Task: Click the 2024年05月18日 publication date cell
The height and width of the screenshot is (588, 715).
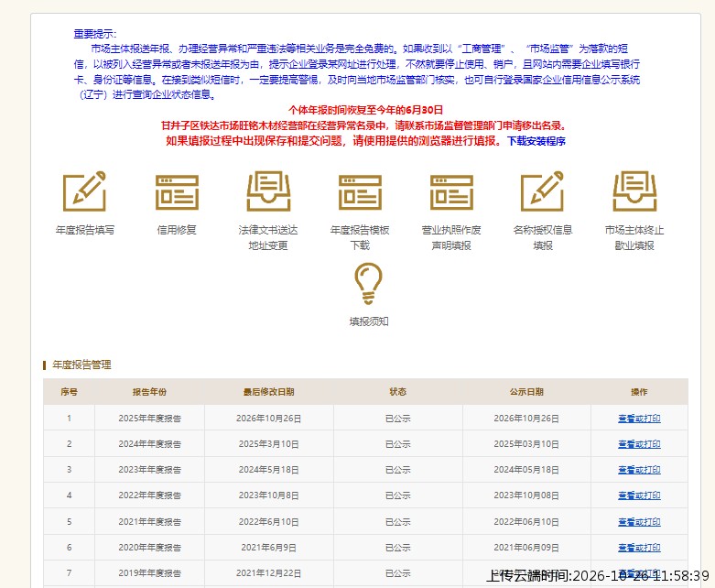Action: tap(526, 470)
